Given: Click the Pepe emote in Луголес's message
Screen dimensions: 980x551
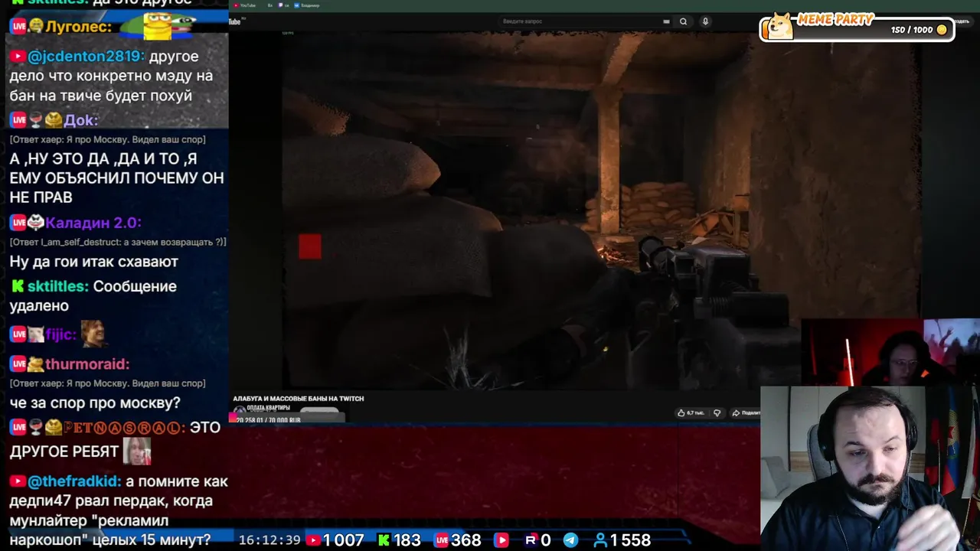Looking at the screenshot, I should click(x=159, y=26).
